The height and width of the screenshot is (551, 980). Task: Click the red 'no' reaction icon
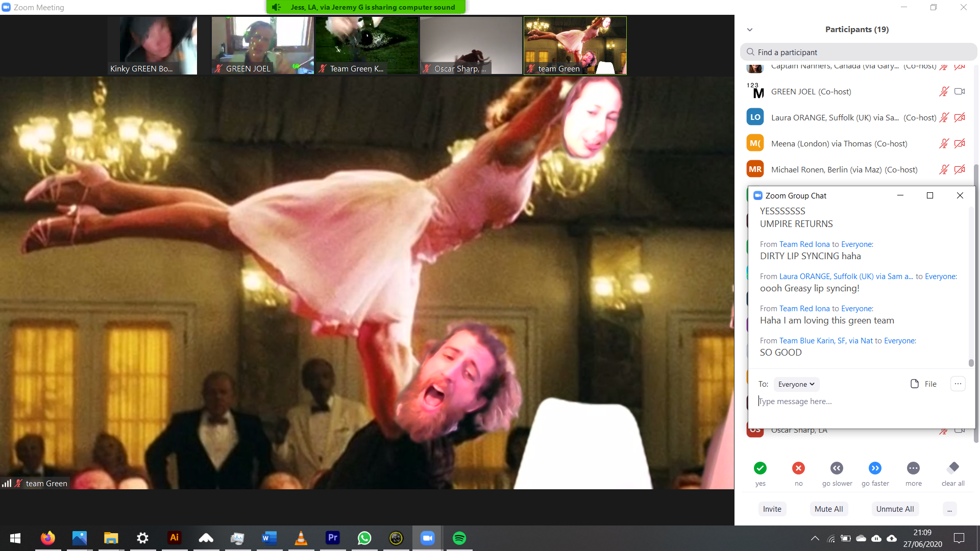point(798,468)
